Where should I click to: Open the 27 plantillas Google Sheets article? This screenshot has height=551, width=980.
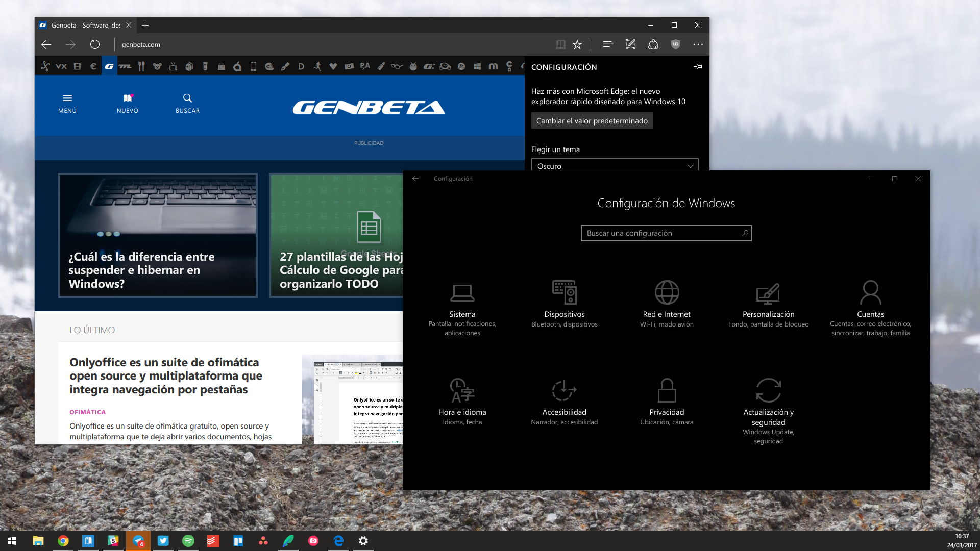pos(336,235)
